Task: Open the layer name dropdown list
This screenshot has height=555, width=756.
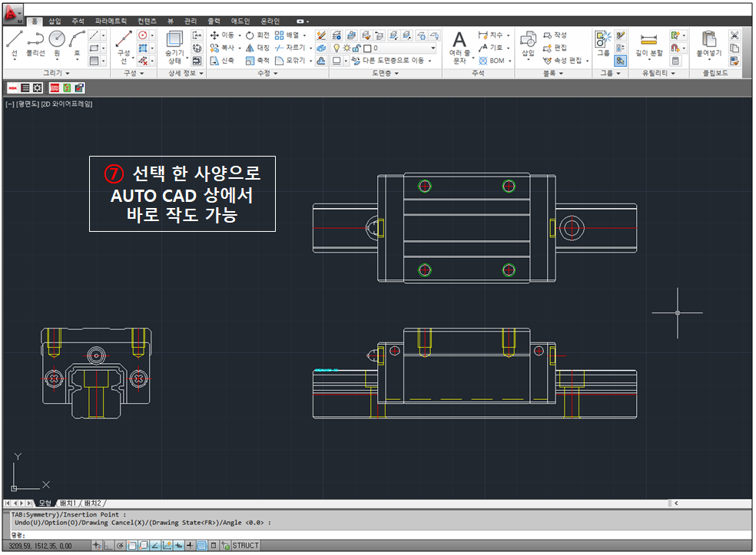Action: (x=433, y=48)
